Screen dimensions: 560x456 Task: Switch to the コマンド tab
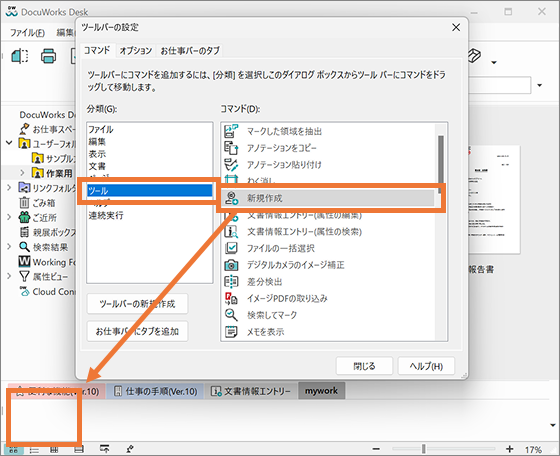[x=97, y=50]
